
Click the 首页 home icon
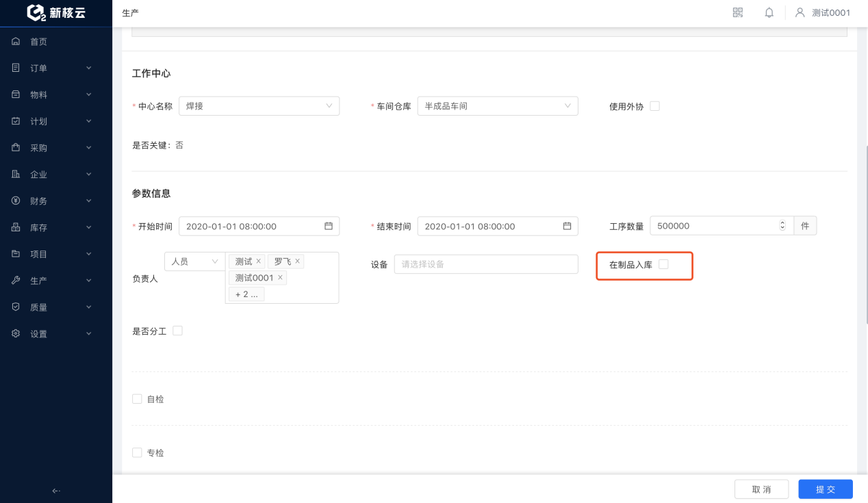16,42
